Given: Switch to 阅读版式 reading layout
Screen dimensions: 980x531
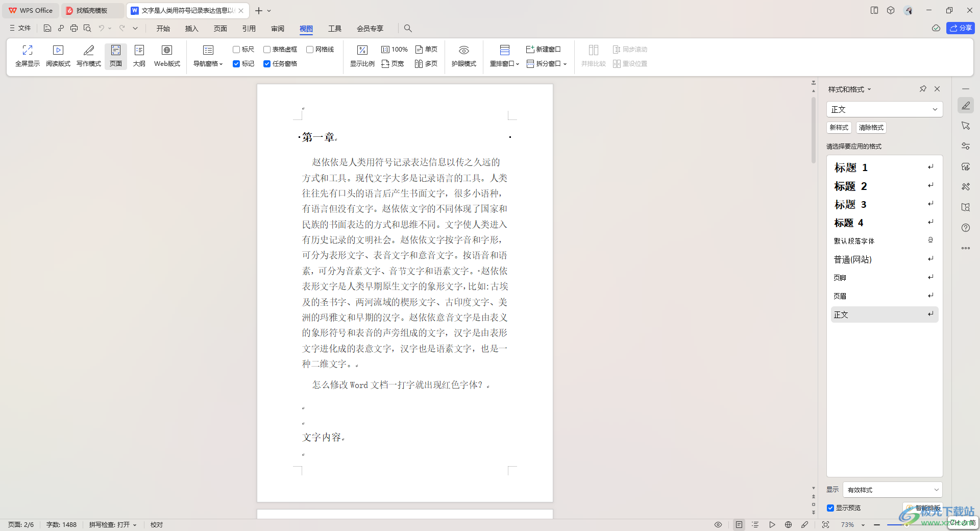Looking at the screenshot, I should point(58,56).
